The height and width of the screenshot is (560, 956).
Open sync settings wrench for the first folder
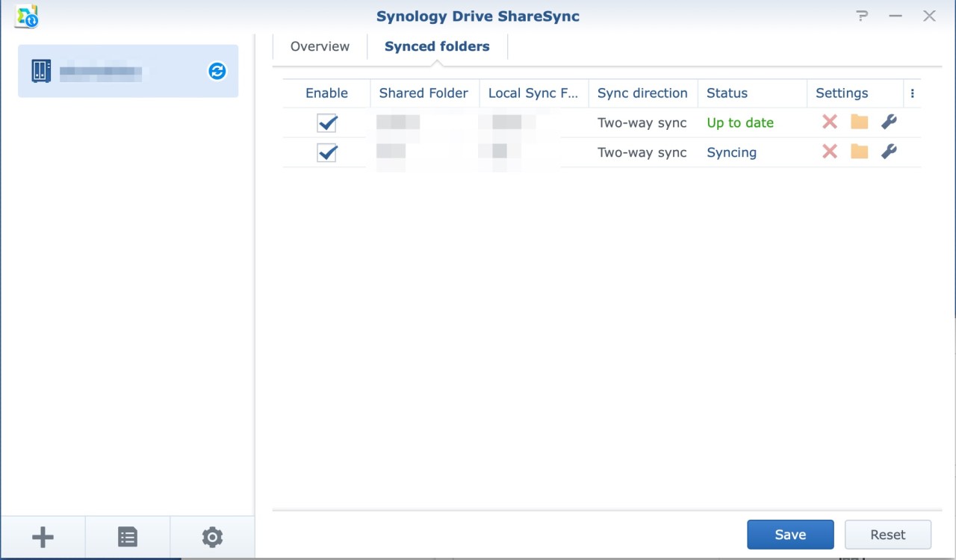pyautogui.click(x=888, y=122)
